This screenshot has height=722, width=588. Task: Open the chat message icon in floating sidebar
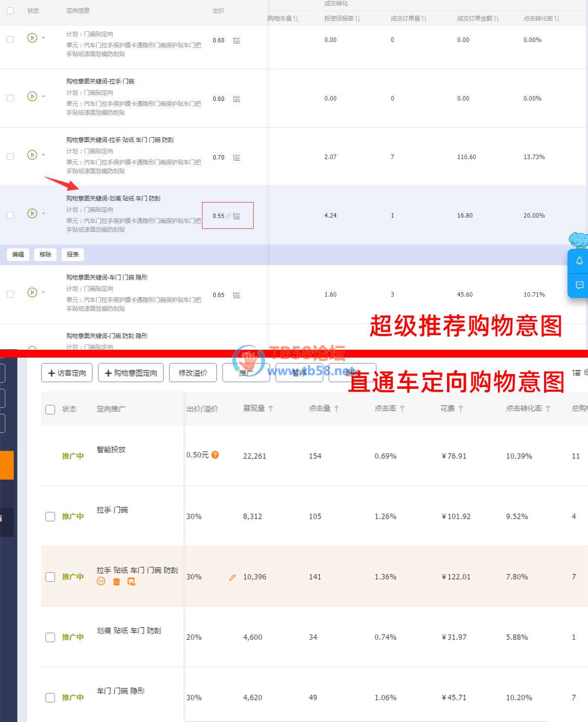click(x=579, y=285)
